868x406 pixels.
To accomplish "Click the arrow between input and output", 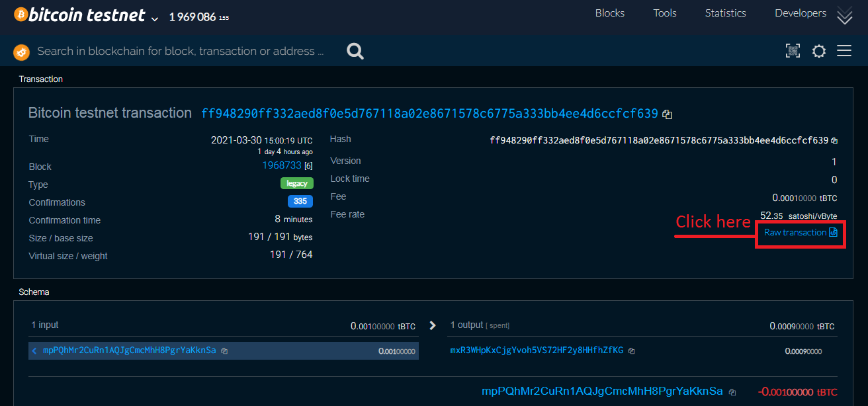I will click(433, 325).
